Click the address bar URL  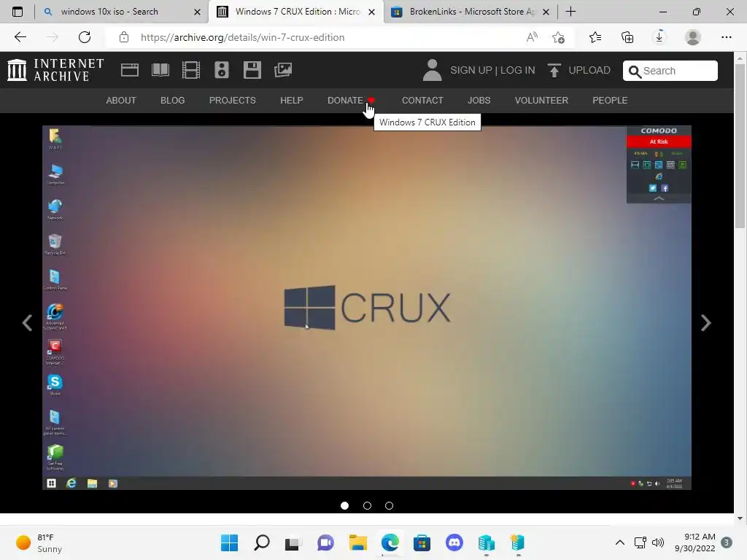tap(242, 37)
